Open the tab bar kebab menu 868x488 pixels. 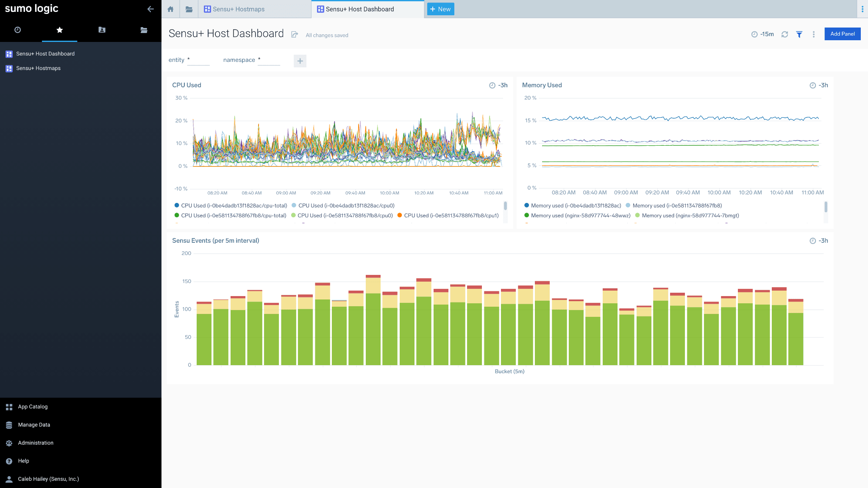coord(862,9)
